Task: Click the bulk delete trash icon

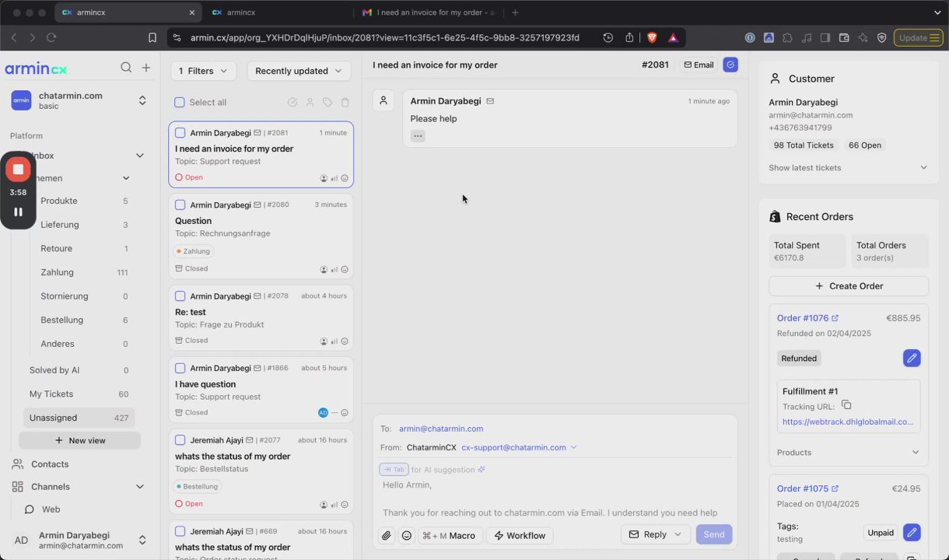Action: 345,102
